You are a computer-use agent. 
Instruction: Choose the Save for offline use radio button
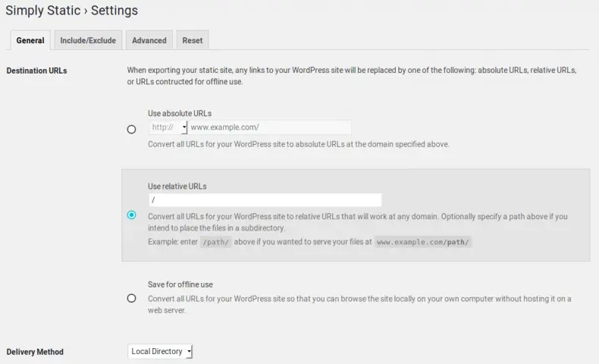click(x=131, y=298)
